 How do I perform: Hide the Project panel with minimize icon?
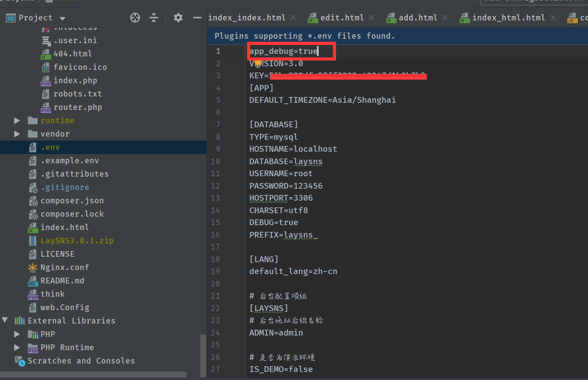coord(197,18)
